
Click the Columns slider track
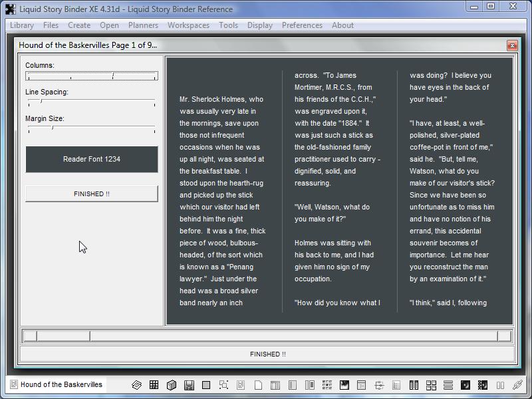tap(92, 76)
